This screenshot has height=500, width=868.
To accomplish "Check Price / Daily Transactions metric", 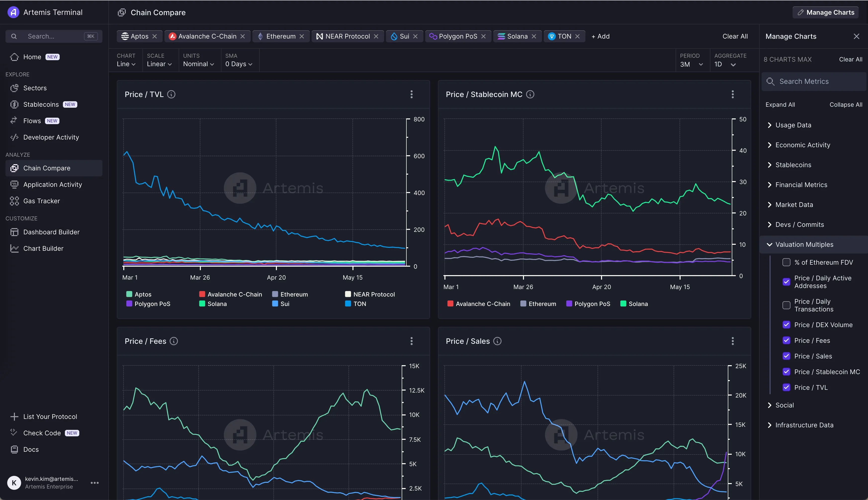I will click(x=786, y=305).
